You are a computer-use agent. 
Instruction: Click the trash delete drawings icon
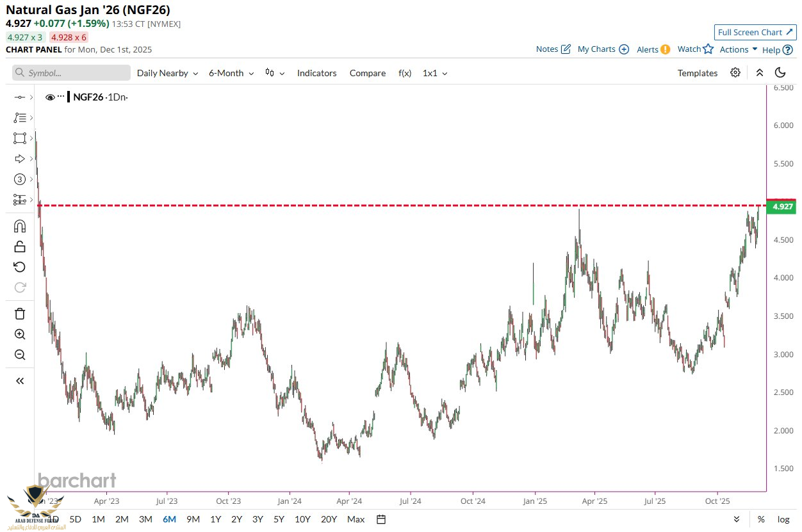[20, 313]
